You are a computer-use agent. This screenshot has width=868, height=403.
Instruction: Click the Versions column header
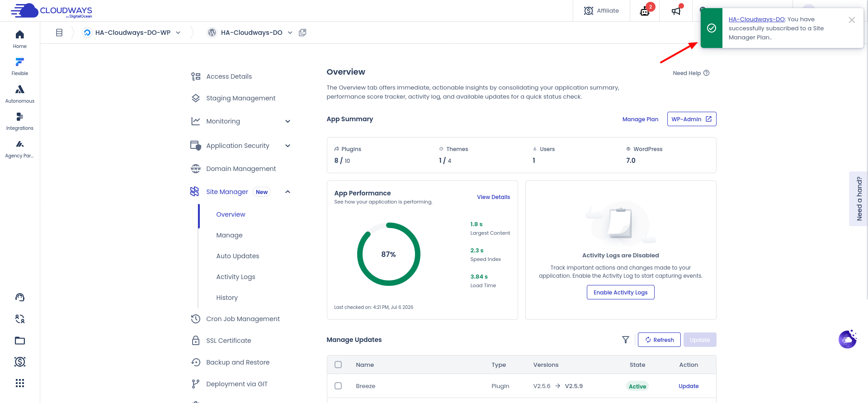pyautogui.click(x=546, y=365)
